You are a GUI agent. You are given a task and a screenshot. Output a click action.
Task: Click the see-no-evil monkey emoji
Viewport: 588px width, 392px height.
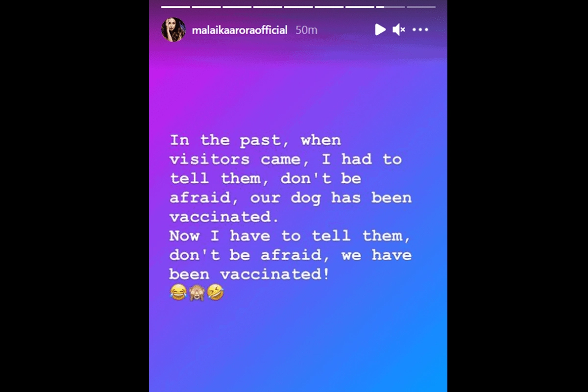pos(197,293)
